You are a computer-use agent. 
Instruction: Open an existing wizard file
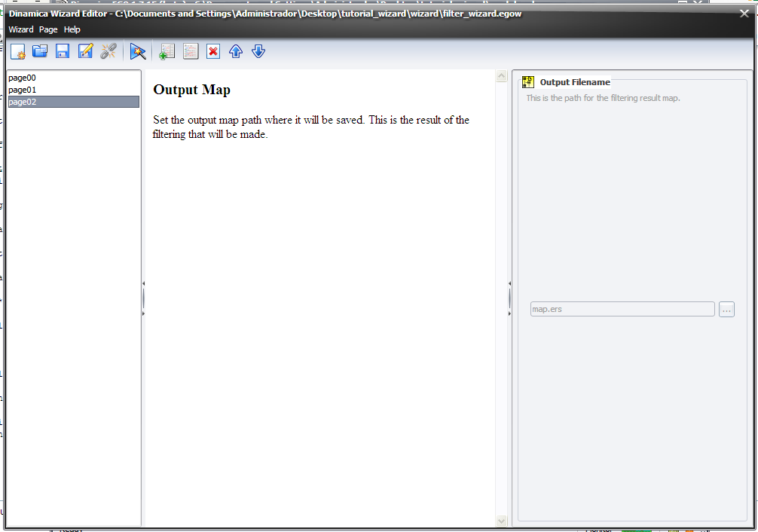pyautogui.click(x=40, y=51)
